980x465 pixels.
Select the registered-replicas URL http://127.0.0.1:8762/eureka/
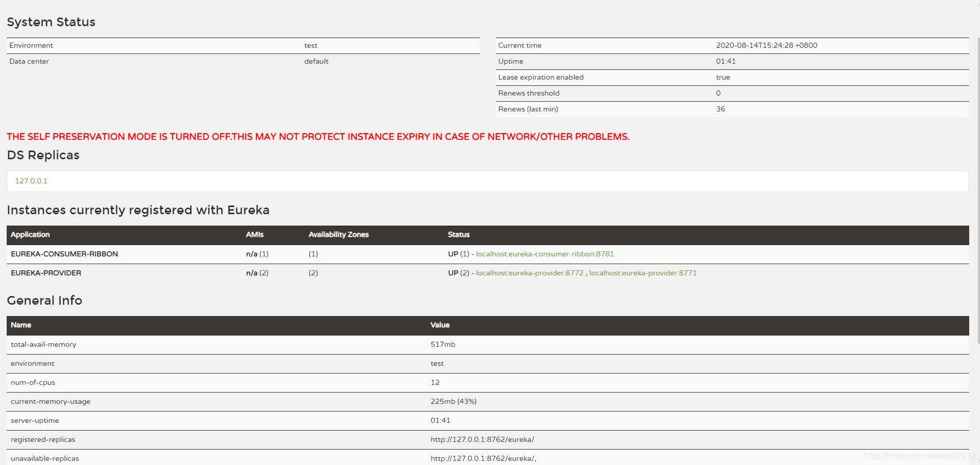482,439
